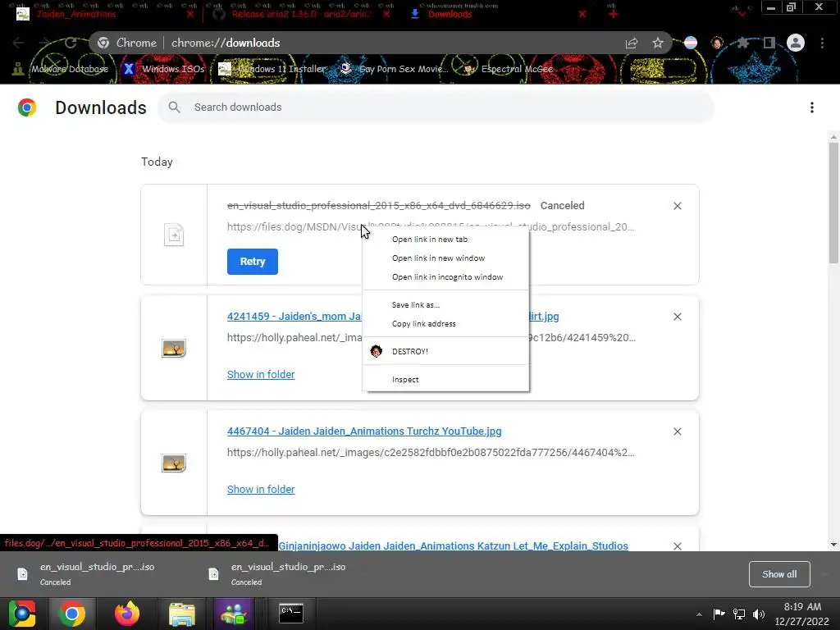
Task: Click the file icon of the canceled ISO
Action: 174,235
